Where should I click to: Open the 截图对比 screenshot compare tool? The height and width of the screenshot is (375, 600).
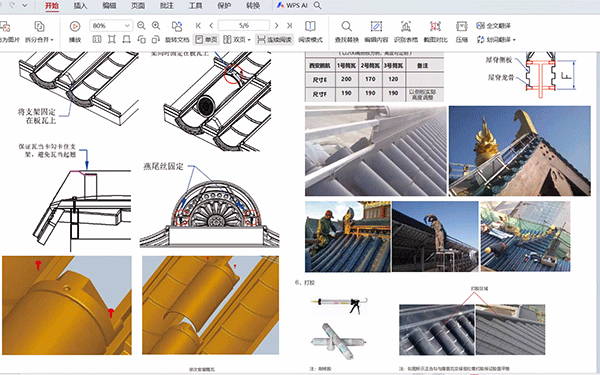pyautogui.click(x=435, y=32)
